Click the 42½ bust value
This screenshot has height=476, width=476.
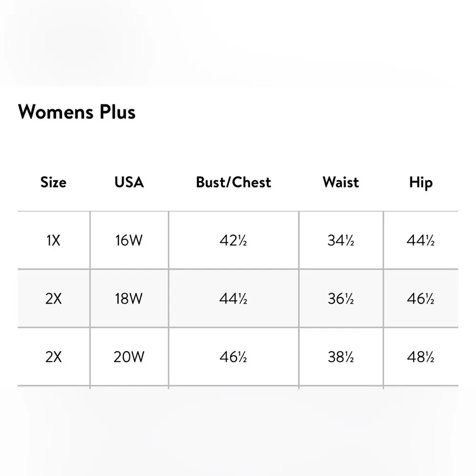[x=233, y=241]
